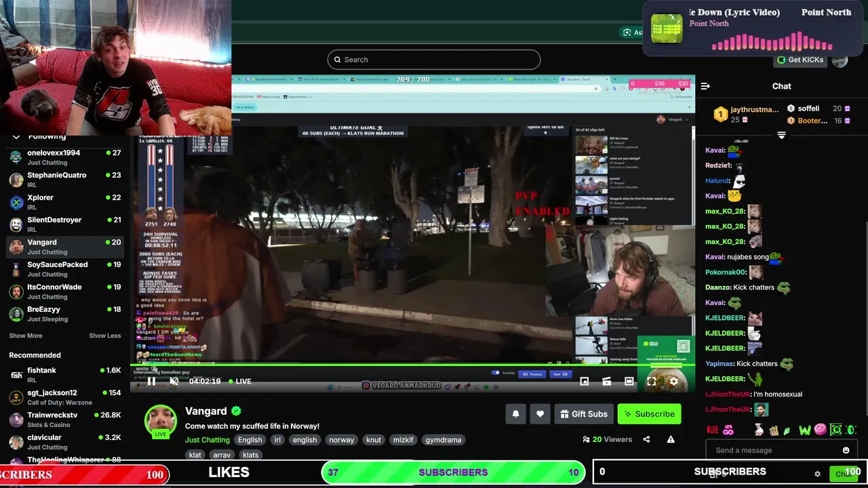Open the onelovexx1994 channel
868x488 pixels.
pyautogui.click(x=65, y=157)
